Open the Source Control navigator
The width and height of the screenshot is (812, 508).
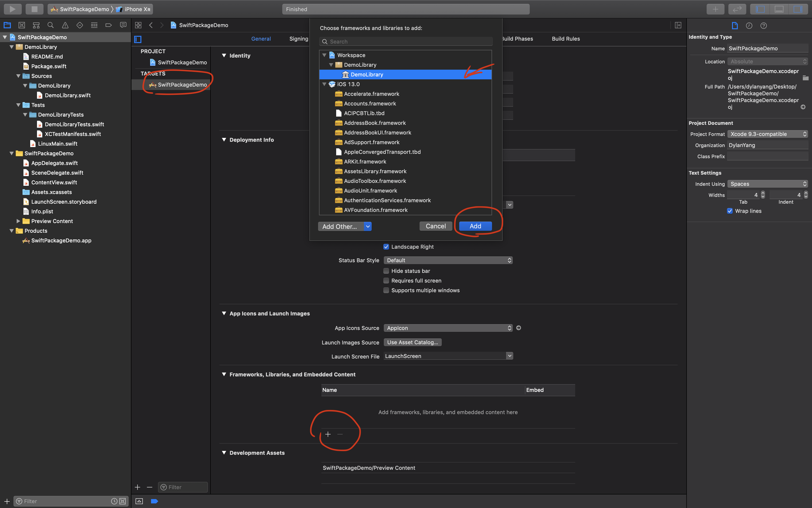[x=22, y=25]
